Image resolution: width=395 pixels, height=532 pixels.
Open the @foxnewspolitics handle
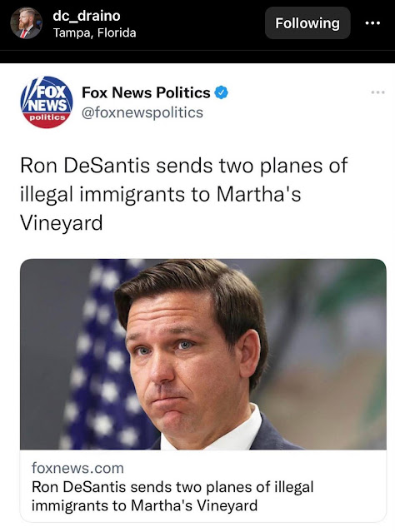[142, 112]
